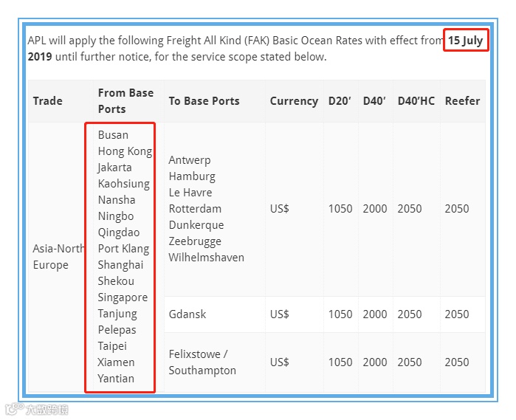Viewport: 516px width, 420px height.
Task: Click the "Currency" column header
Action: click(294, 101)
